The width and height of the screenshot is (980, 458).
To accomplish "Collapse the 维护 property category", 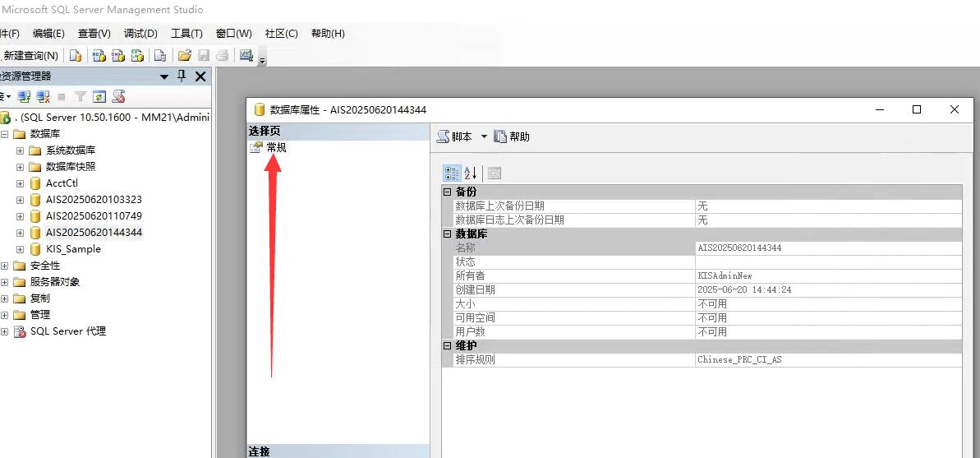I will (x=448, y=346).
